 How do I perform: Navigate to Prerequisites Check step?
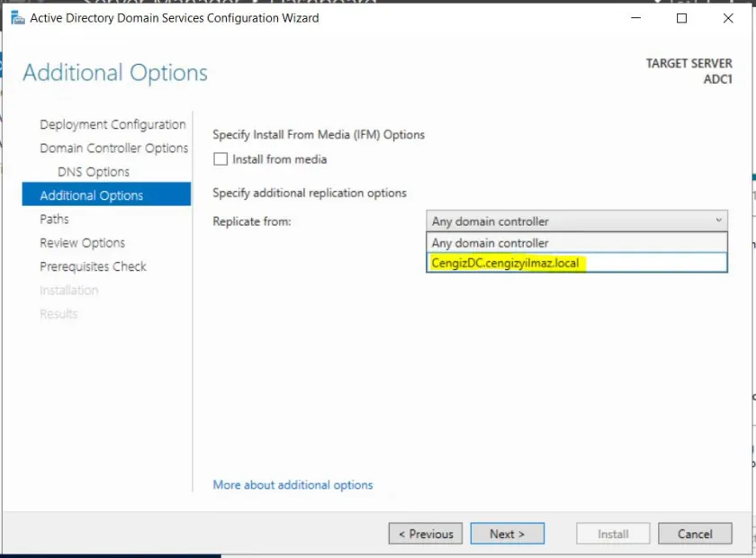(93, 266)
